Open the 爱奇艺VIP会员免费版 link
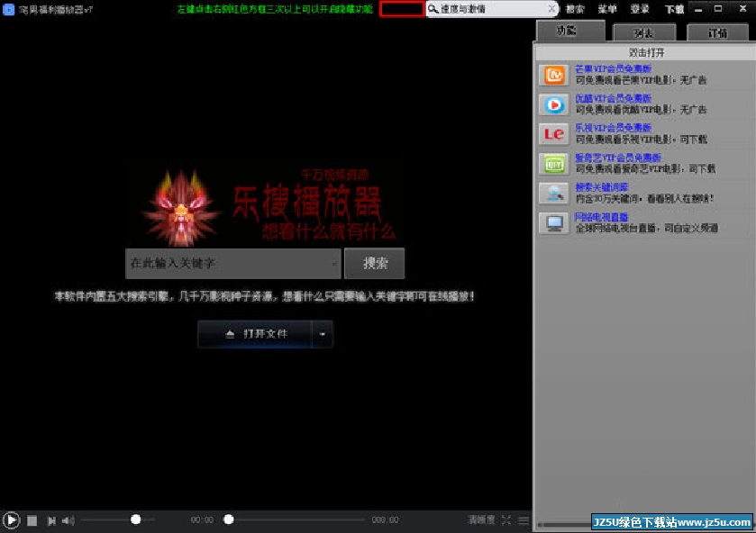Viewport: 756px width, 533px height. click(617, 158)
